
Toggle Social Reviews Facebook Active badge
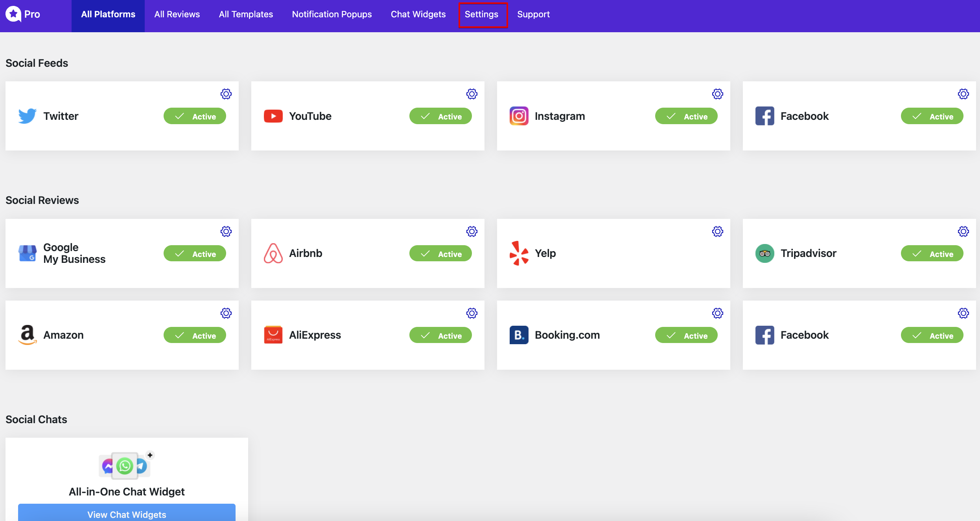pos(932,335)
